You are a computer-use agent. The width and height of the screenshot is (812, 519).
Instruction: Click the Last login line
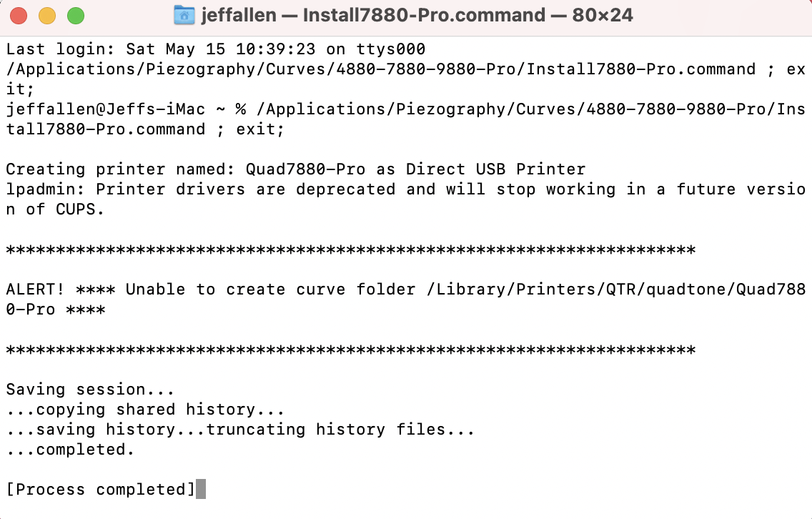tap(215, 49)
